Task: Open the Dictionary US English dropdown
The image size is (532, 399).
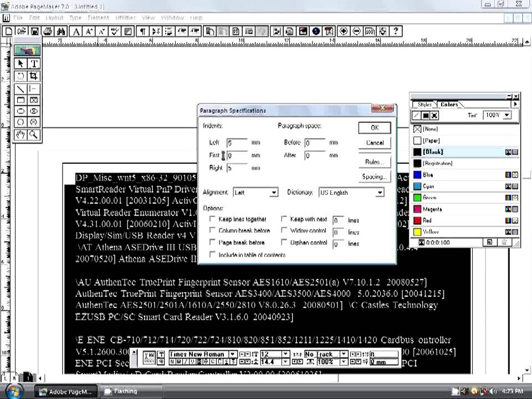Action: (x=351, y=192)
